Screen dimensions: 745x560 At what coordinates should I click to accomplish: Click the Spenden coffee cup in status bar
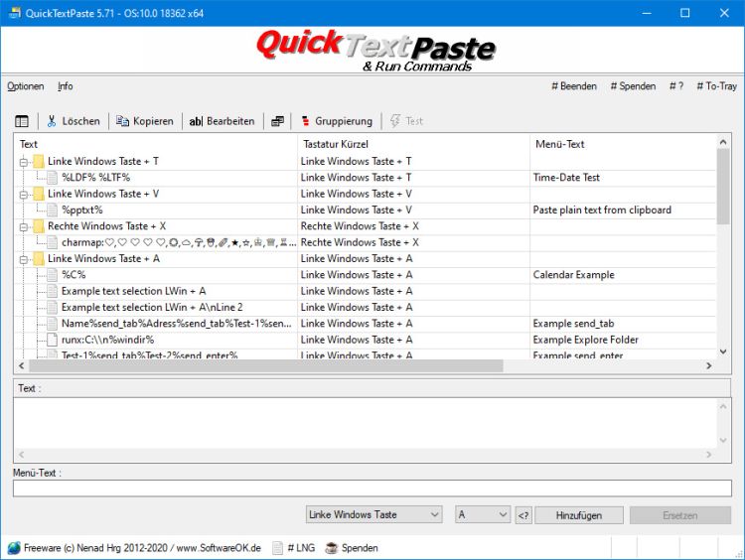click(x=332, y=547)
